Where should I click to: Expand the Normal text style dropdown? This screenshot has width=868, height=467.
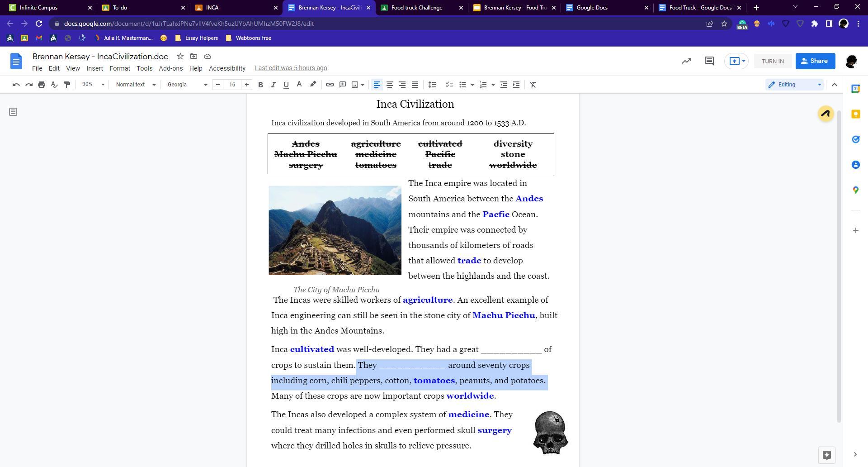(135, 85)
